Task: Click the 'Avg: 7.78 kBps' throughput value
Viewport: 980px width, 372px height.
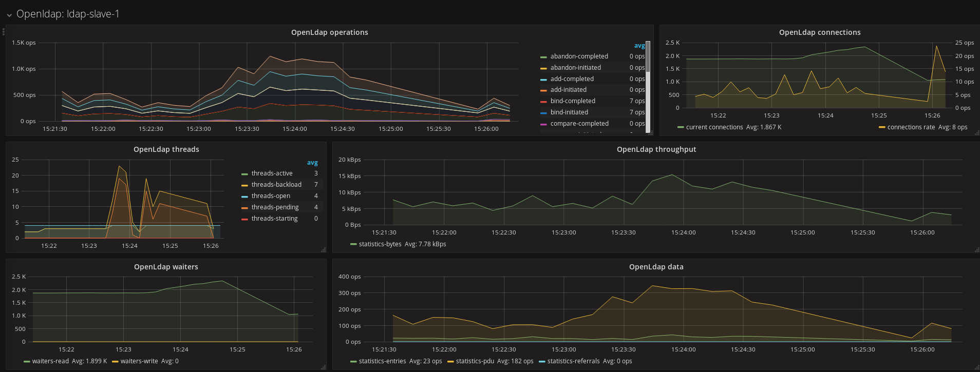Action: [x=425, y=244]
